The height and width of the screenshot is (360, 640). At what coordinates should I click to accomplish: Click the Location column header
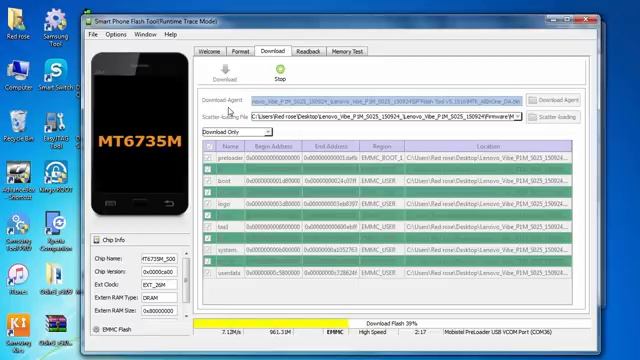(488, 146)
